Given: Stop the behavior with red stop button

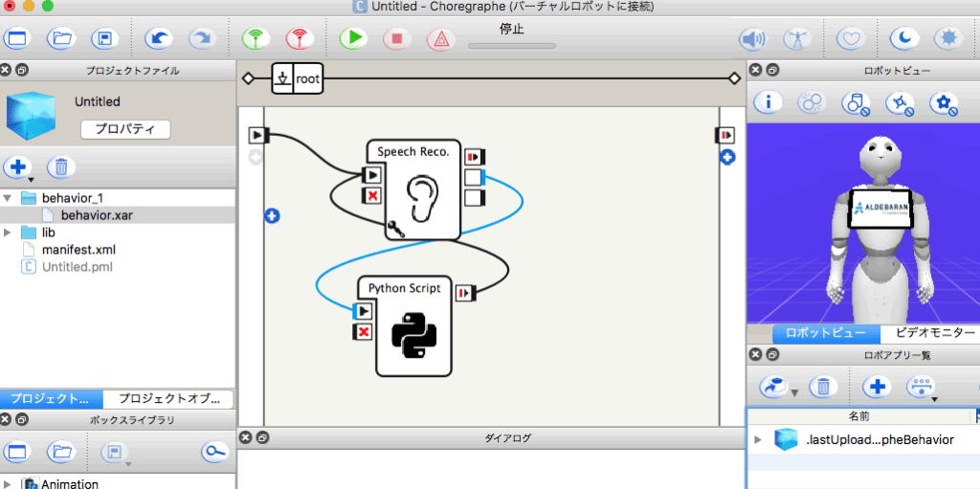Looking at the screenshot, I should pyautogui.click(x=396, y=39).
